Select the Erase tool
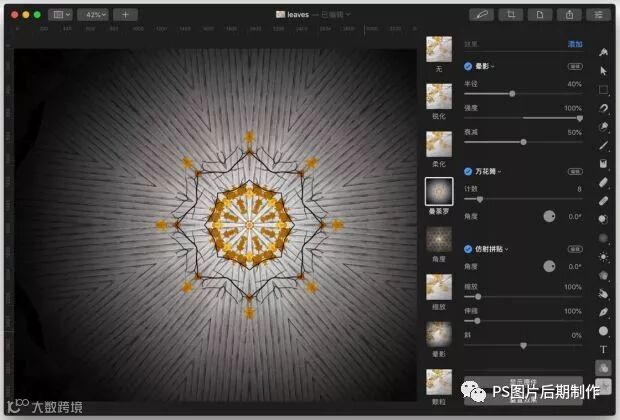620x420 pixels. pos(603,182)
